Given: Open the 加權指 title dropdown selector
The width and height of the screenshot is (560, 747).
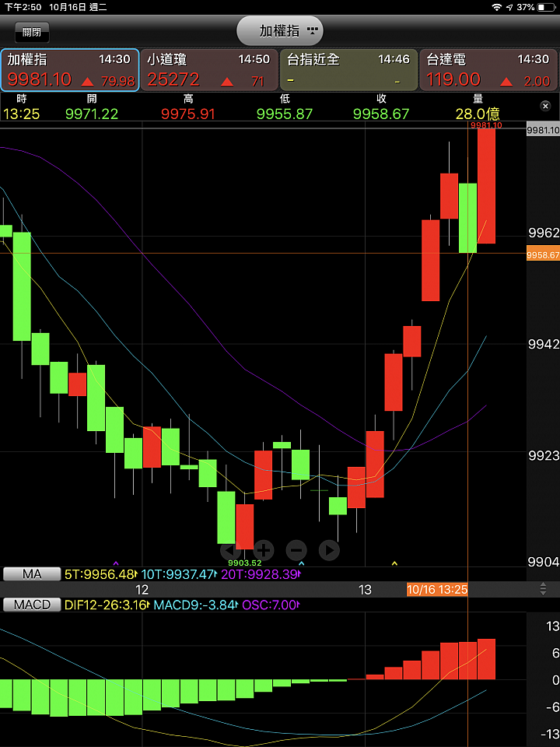Looking at the screenshot, I should 280,31.
